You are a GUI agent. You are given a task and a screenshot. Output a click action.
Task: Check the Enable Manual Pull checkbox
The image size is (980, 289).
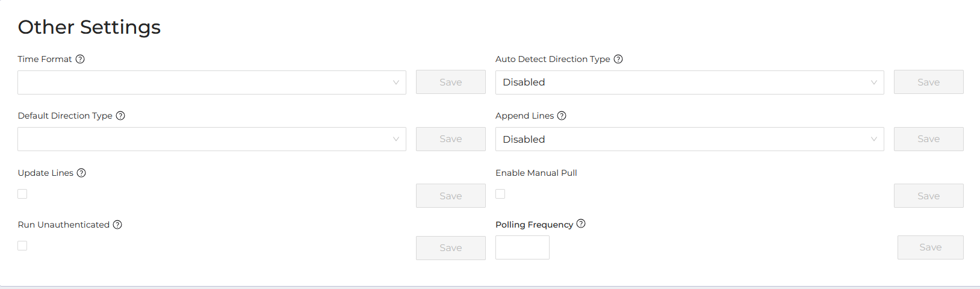point(500,194)
